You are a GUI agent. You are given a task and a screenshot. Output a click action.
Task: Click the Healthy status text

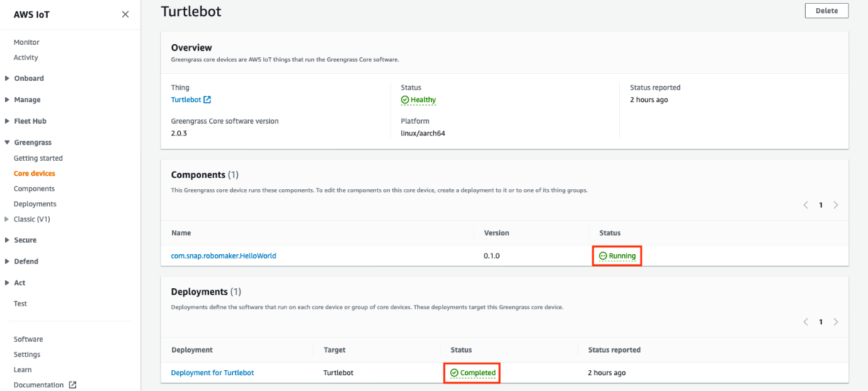(x=423, y=100)
